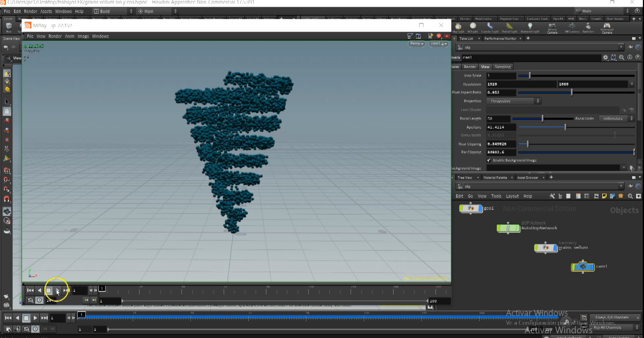The height and width of the screenshot is (338, 644).
Task: Add a new tab beside Performance Monitor
Action: point(528,38)
